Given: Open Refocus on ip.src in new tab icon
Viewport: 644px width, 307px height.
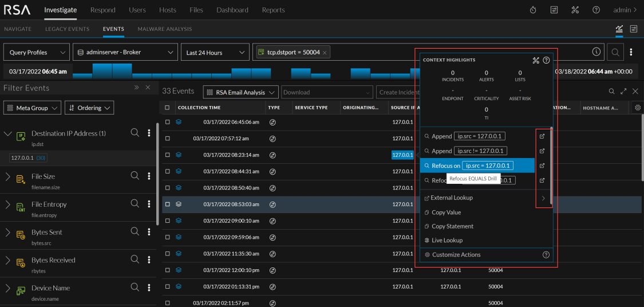Looking at the screenshot, I should tap(542, 166).
